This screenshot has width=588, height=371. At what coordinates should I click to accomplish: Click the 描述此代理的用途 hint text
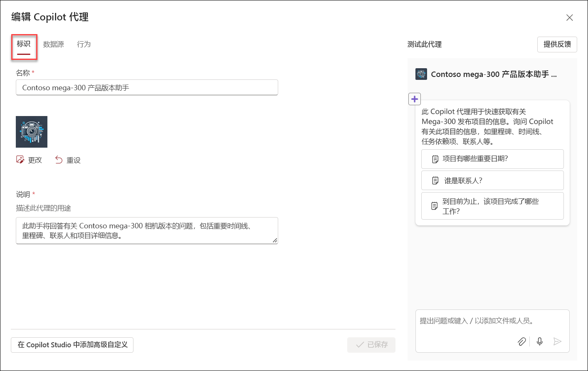[x=44, y=208]
